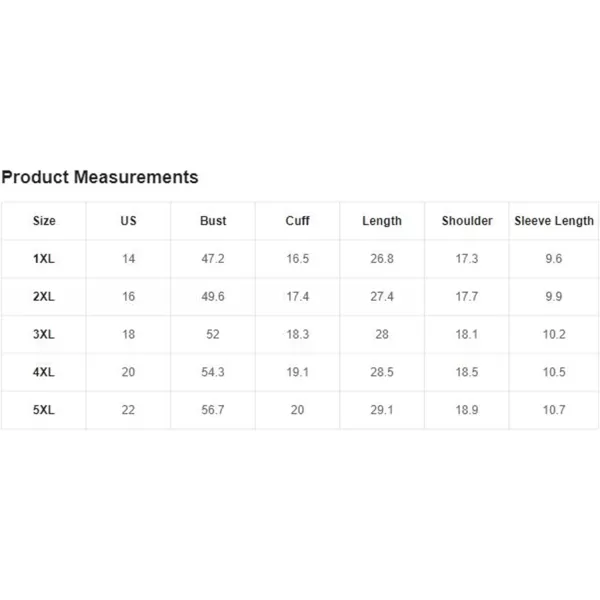
Task: Select the Length column header
Action: coord(382,221)
